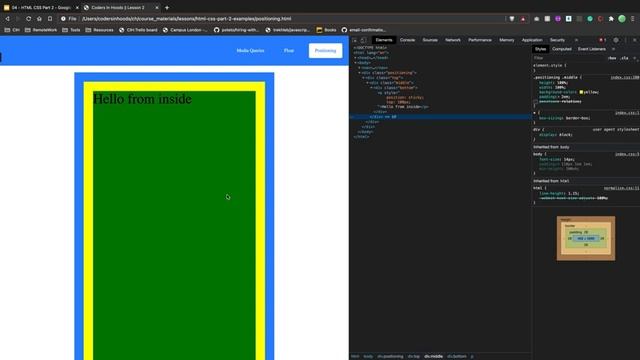This screenshot has height=360, width=640.
Task: Collapse the div class middle node
Action: [x=367, y=83]
